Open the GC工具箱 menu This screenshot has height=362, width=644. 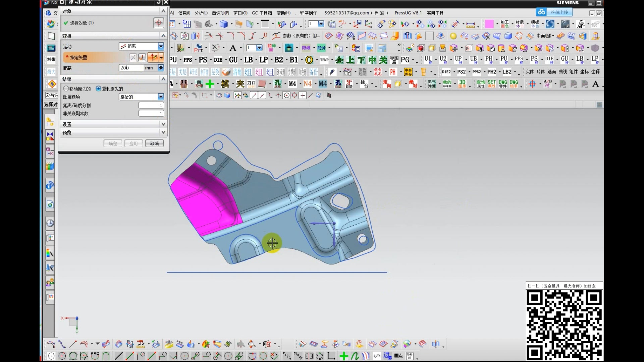coord(262,13)
